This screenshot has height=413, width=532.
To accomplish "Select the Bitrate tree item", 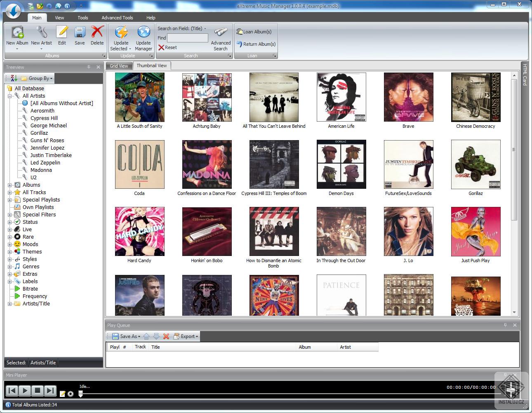I will 30,289.
